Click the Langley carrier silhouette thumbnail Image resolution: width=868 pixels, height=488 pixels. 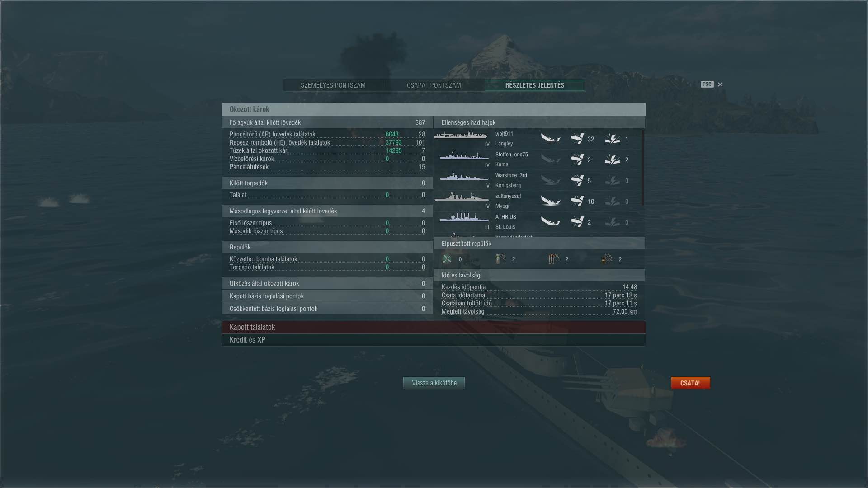(x=462, y=135)
